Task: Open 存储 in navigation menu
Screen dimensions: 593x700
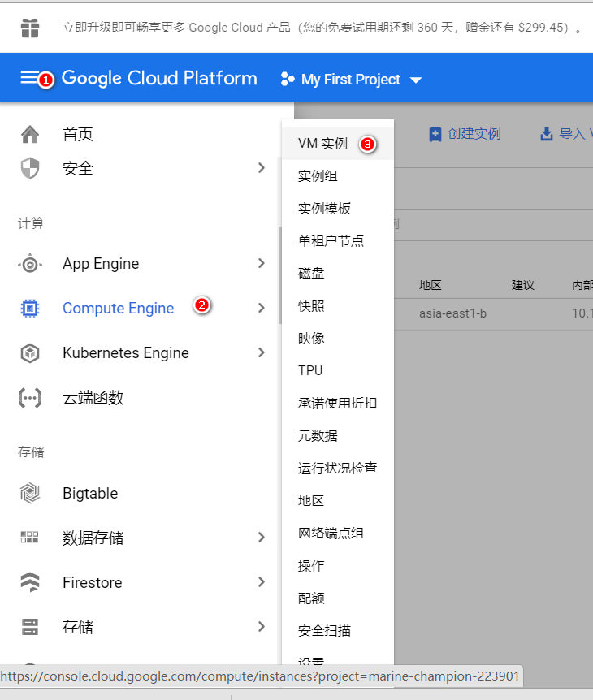Action: (78, 627)
